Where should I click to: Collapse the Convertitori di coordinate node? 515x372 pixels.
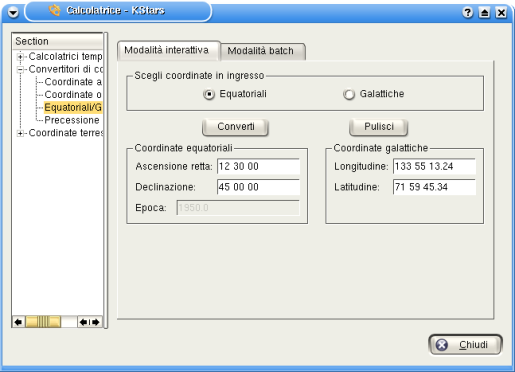coord(20,69)
